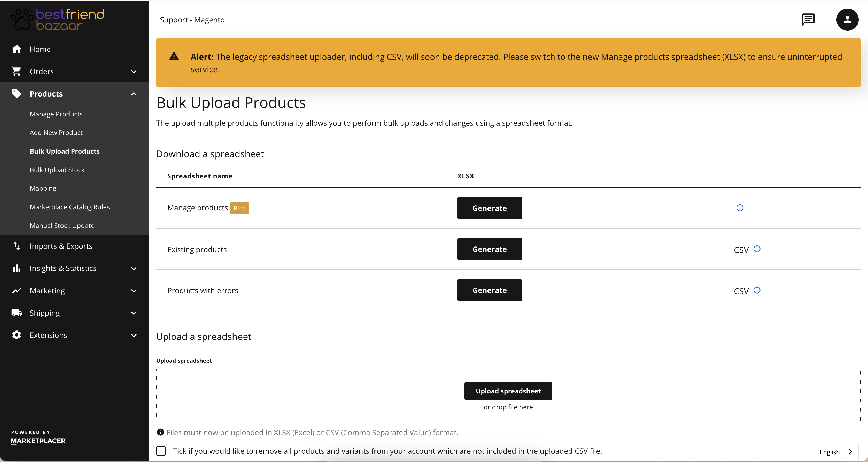Viewport: 868px width, 462px height.
Task: Click the Insights bar chart icon
Action: point(17,268)
